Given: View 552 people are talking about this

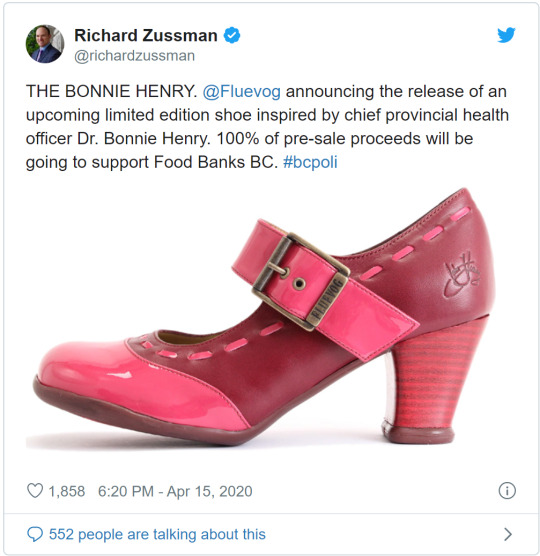Looking at the screenshot, I should coord(157,534).
